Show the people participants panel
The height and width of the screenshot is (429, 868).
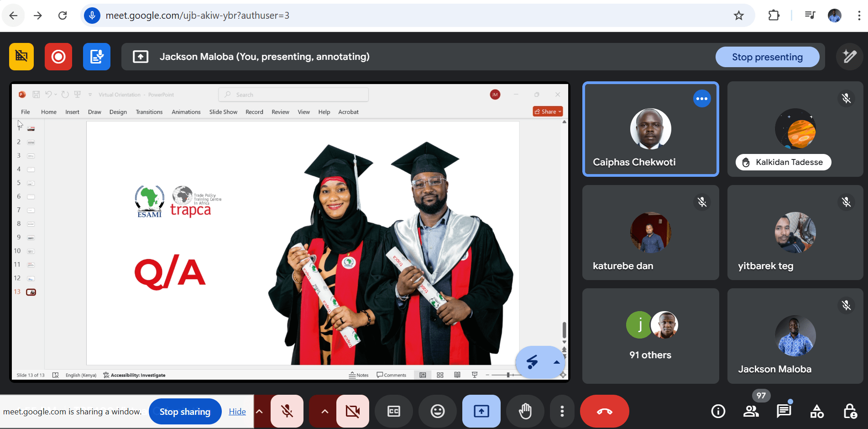pyautogui.click(x=751, y=412)
